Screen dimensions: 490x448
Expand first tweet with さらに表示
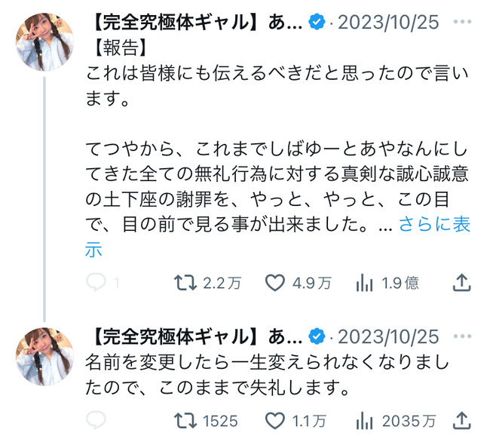click(x=428, y=225)
